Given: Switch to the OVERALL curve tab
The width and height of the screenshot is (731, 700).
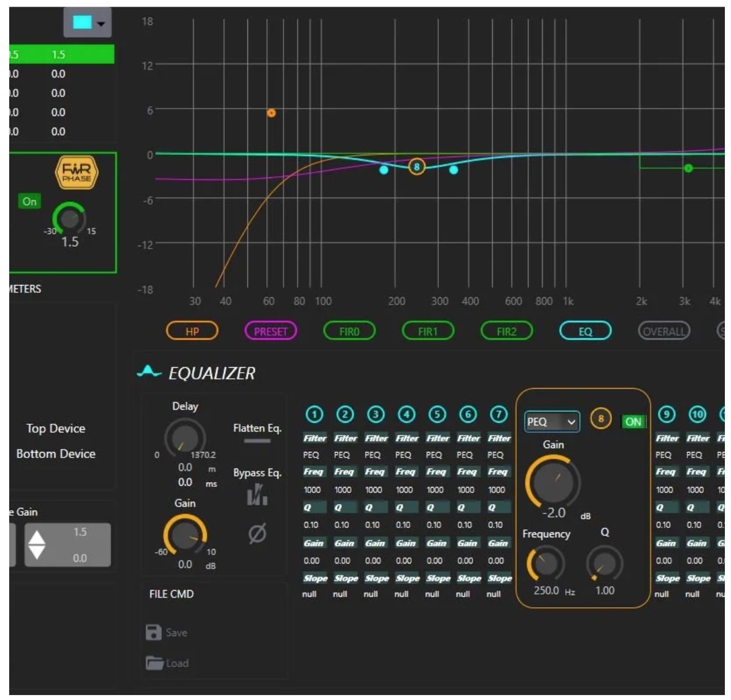Looking at the screenshot, I should (x=663, y=332).
